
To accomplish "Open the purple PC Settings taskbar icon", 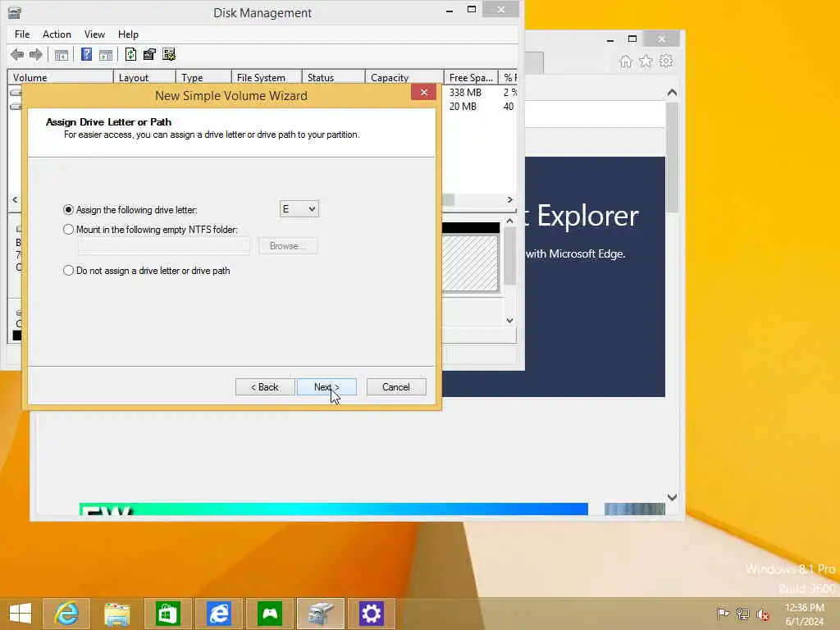I will point(372,614).
